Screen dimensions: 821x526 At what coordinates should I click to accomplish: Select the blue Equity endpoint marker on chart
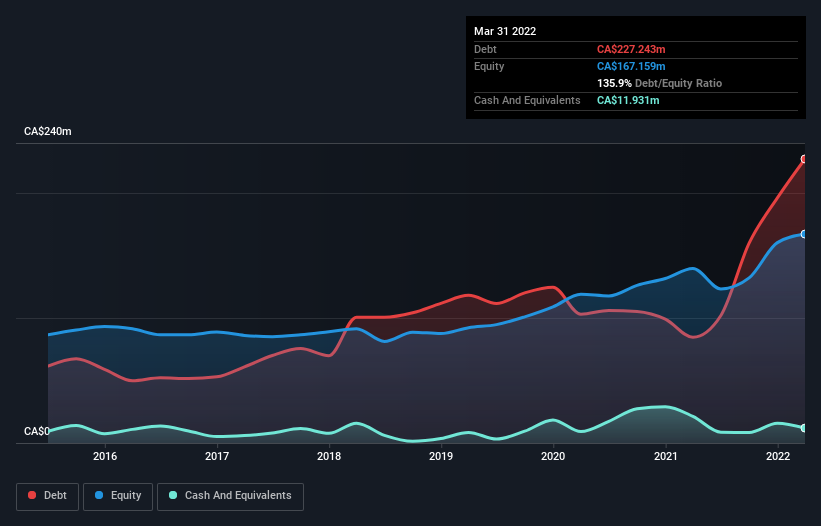(804, 234)
